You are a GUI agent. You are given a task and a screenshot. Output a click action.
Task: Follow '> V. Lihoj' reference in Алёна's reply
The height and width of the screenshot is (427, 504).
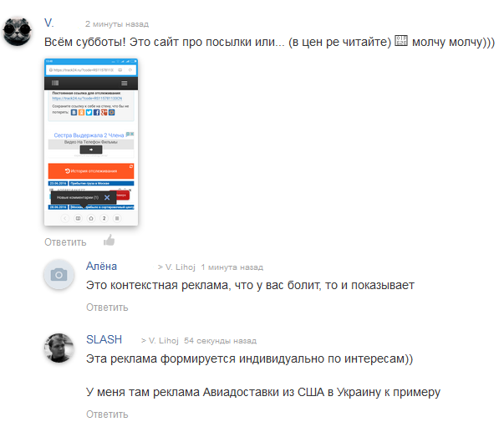pyautogui.click(x=176, y=267)
